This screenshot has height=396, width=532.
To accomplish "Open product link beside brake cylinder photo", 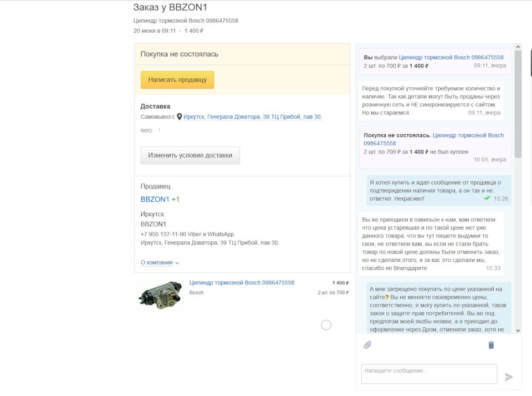I will [x=242, y=283].
